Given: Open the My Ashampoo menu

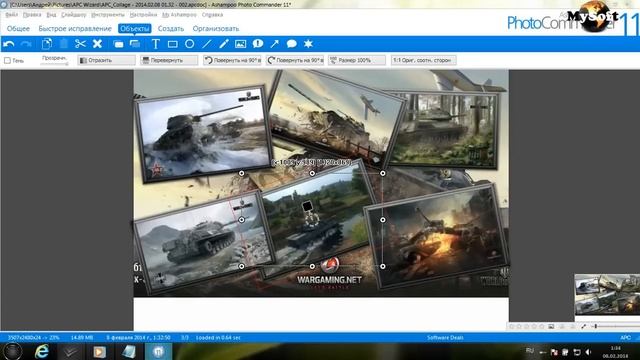Looking at the screenshot, I should [179, 15].
